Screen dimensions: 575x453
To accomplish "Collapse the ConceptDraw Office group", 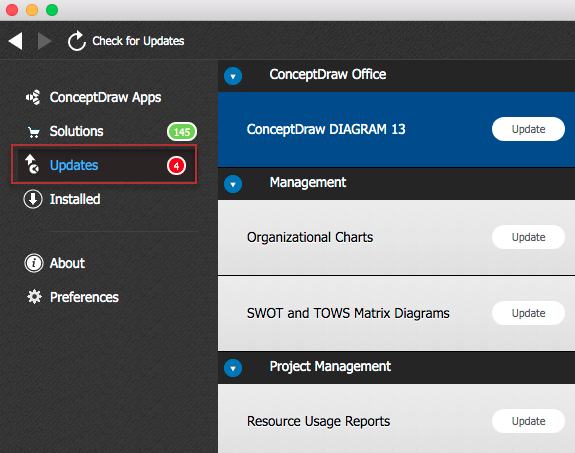I will pyautogui.click(x=233, y=76).
